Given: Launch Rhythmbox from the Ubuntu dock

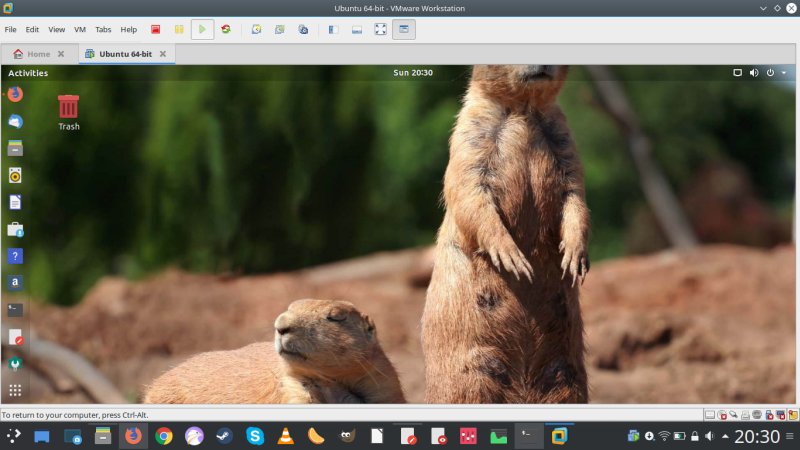Looking at the screenshot, I should click(15, 175).
